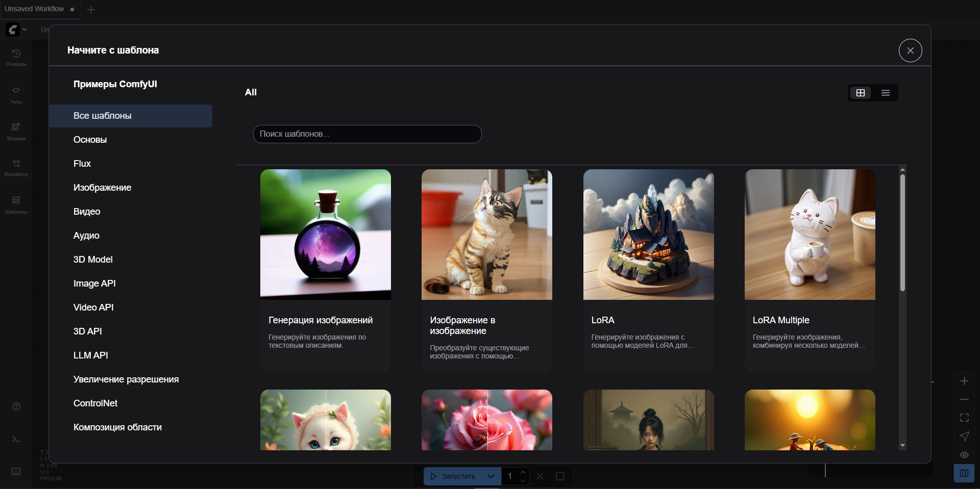980x489 pixels.
Task: Click the Изображение в изображение title text
Action: point(462,325)
